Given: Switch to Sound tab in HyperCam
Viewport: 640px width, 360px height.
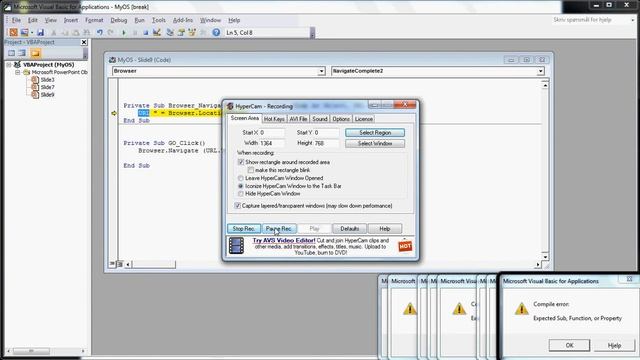Looking at the screenshot, I should point(320,119).
